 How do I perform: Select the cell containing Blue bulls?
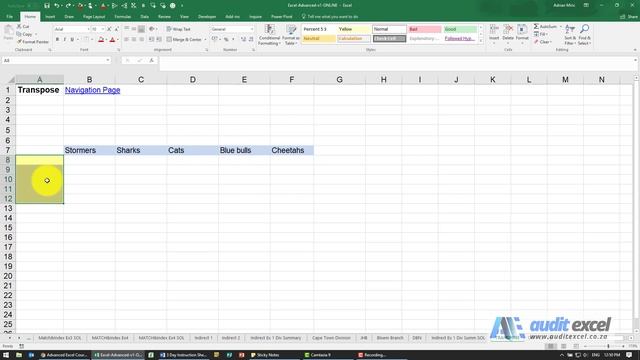(x=244, y=150)
